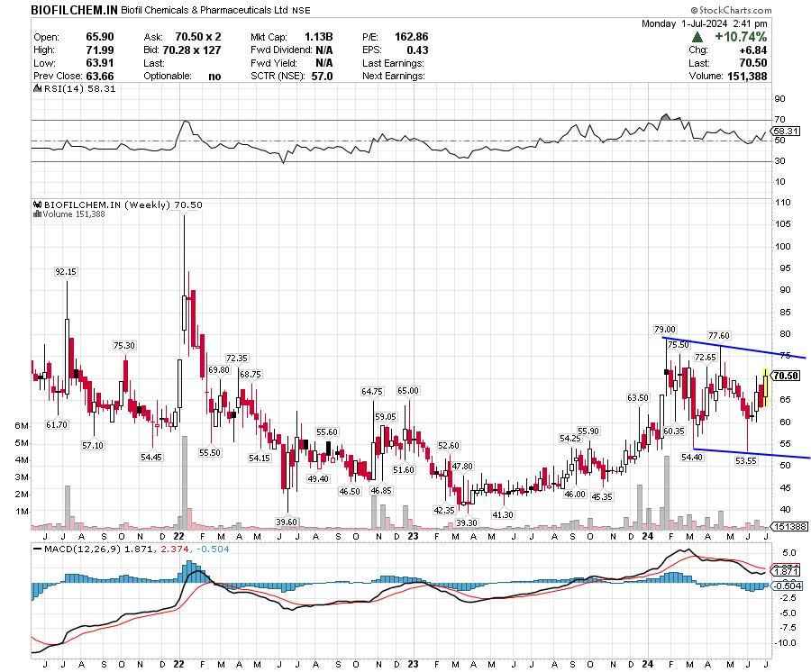The image size is (811, 672).
Task: Click the 54.40 low price label
Action: point(692,457)
